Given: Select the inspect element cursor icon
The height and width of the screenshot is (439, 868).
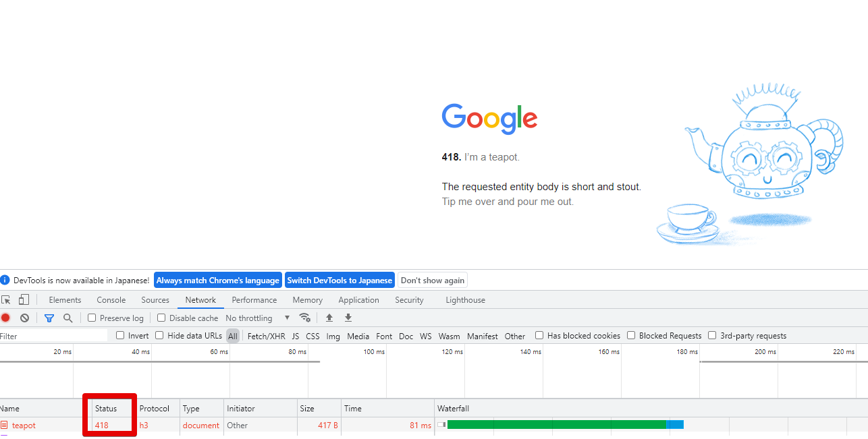Looking at the screenshot, I should click(x=7, y=299).
